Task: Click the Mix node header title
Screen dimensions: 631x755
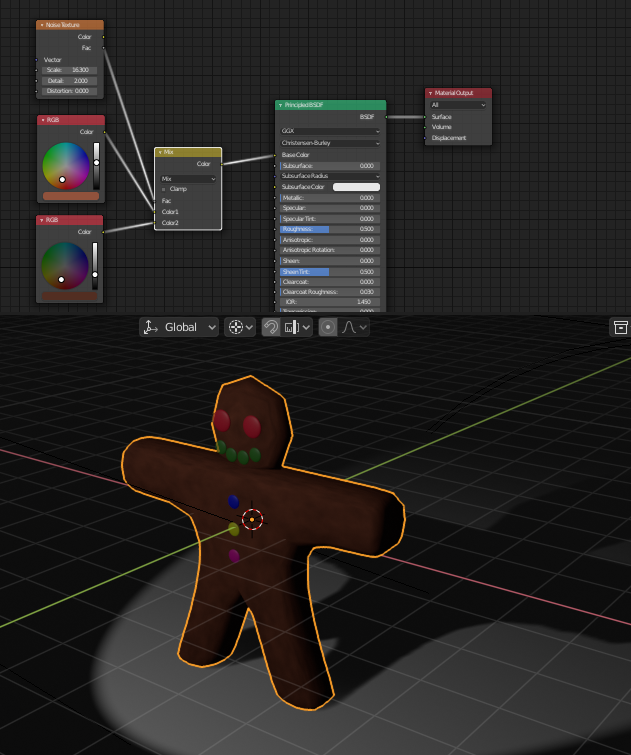Action: (x=168, y=152)
